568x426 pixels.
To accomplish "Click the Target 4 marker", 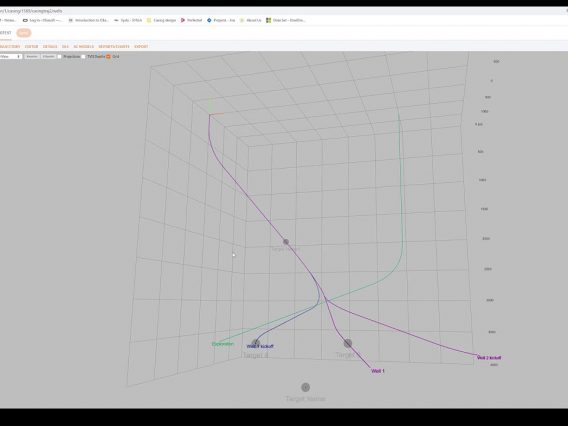I will (256, 342).
